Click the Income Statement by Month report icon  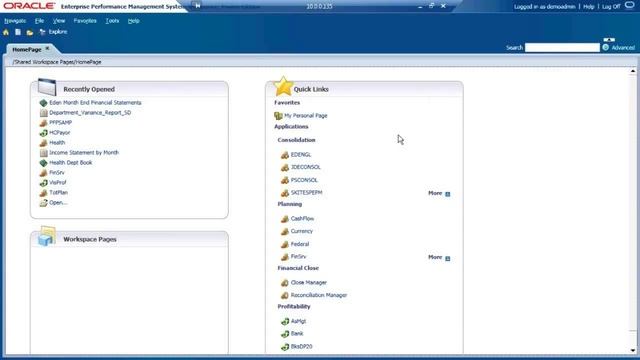[x=43, y=153]
